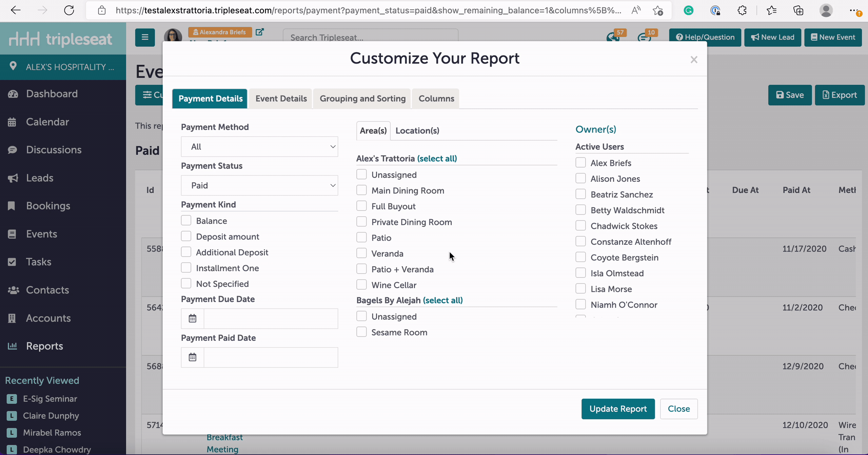868x455 pixels.
Task: Open Payment Due Date calendar picker icon
Action: (x=193, y=318)
